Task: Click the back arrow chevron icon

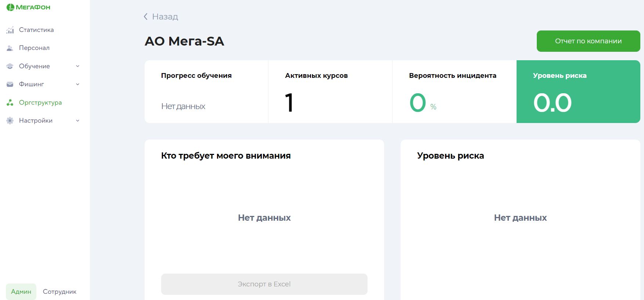Action: [146, 17]
